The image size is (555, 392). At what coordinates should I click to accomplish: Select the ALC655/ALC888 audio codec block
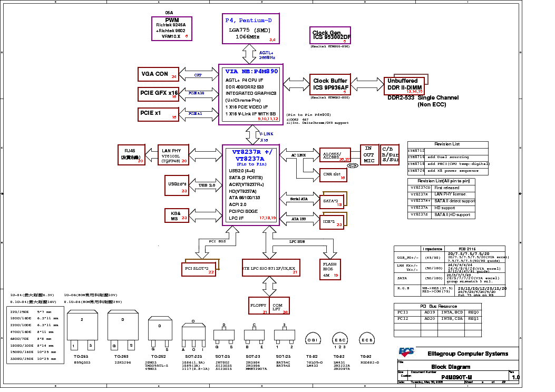click(x=335, y=155)
